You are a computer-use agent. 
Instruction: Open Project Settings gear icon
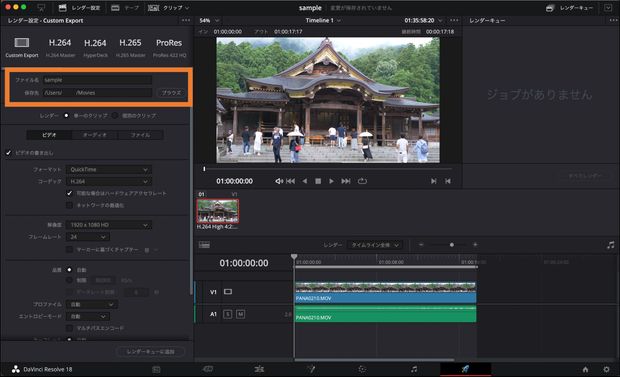click(x=607, y=369)
